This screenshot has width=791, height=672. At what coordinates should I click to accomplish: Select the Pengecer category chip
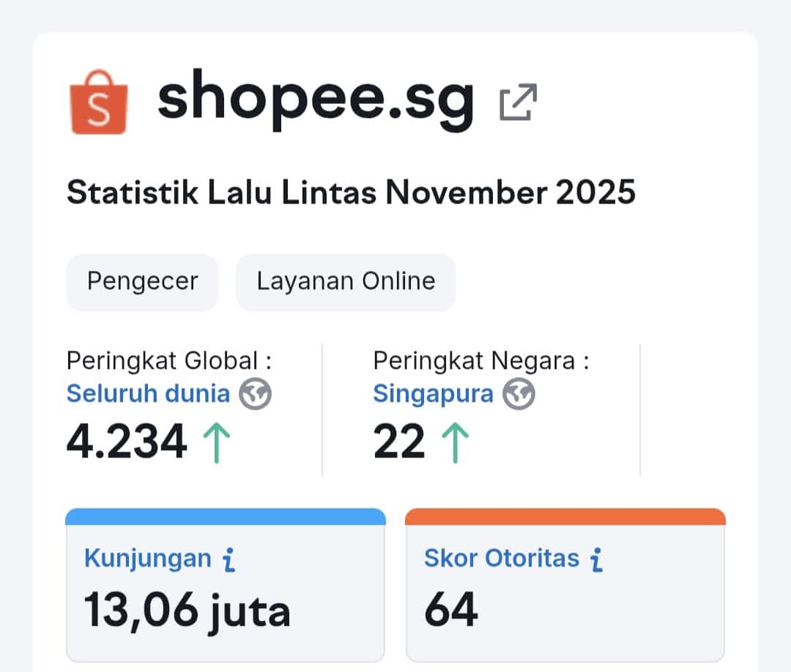[142, 281]
